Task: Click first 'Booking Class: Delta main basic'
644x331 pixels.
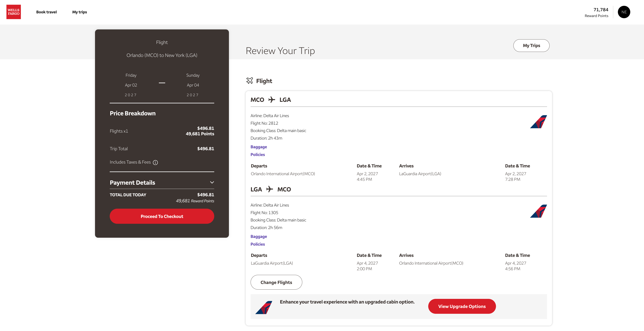Action: click(278, 130)
